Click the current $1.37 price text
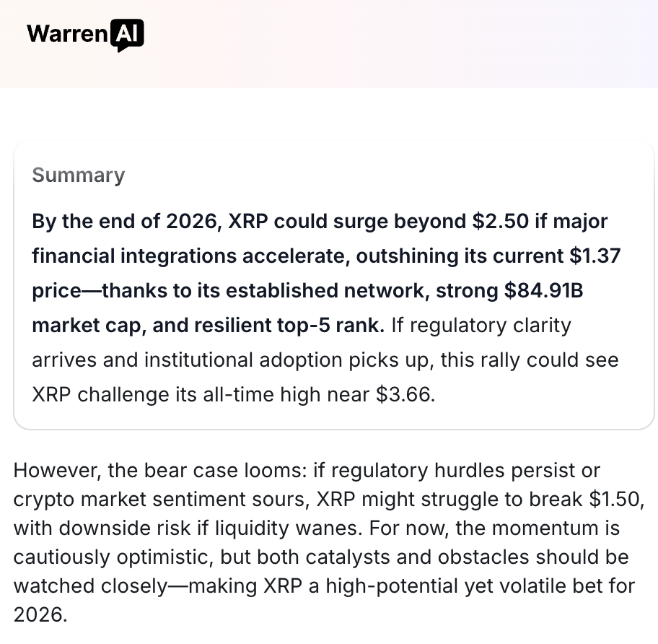 (x=595, y=256)
